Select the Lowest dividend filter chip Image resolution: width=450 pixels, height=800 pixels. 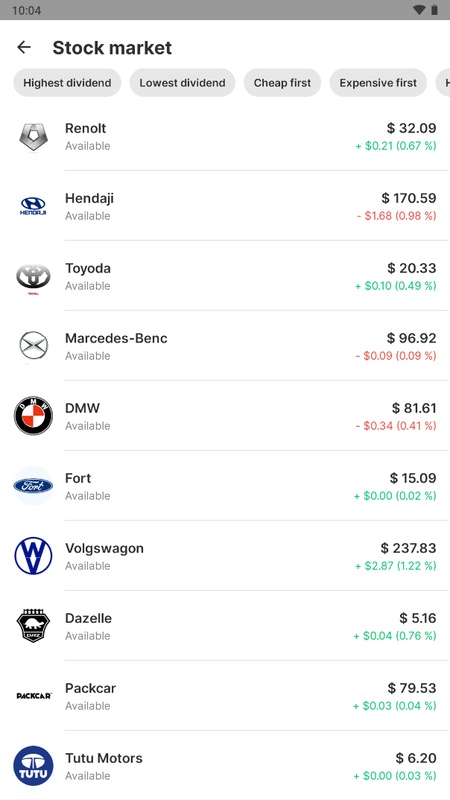182,83
